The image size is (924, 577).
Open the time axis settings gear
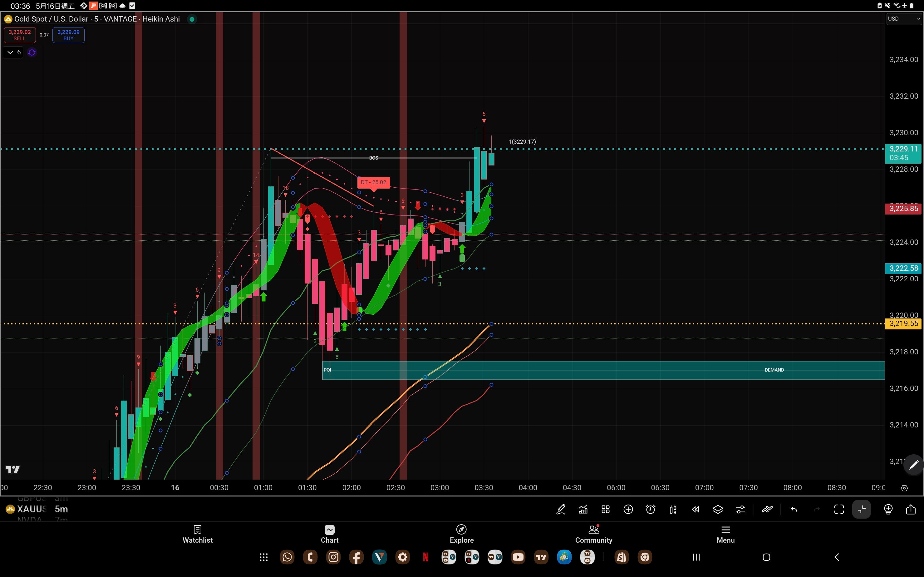coord(904,488)
